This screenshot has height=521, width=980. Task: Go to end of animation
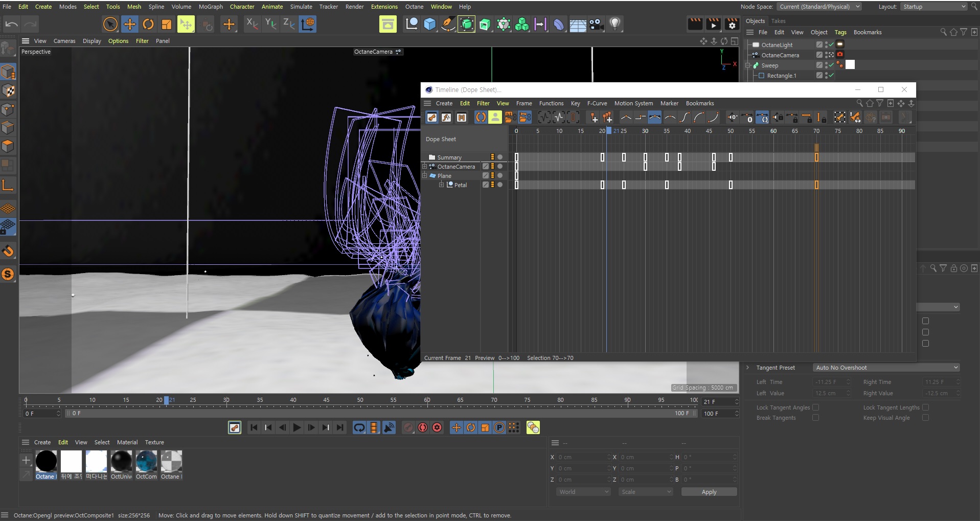[340, 427]
